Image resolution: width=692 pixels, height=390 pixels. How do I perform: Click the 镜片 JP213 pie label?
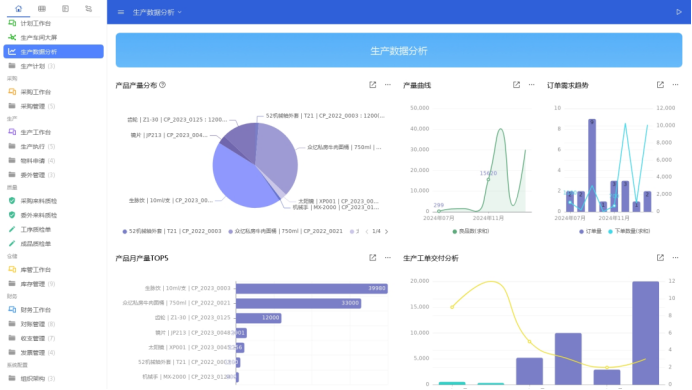click(169, 135)
